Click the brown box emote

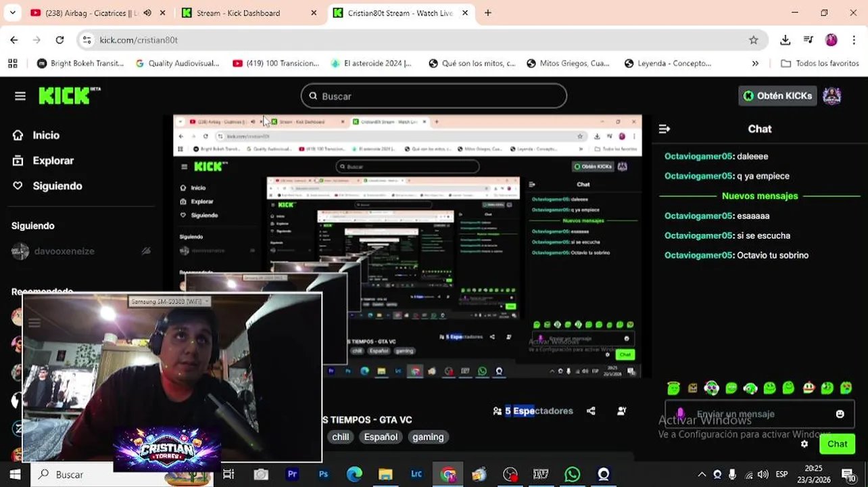(x=692, y=388)
